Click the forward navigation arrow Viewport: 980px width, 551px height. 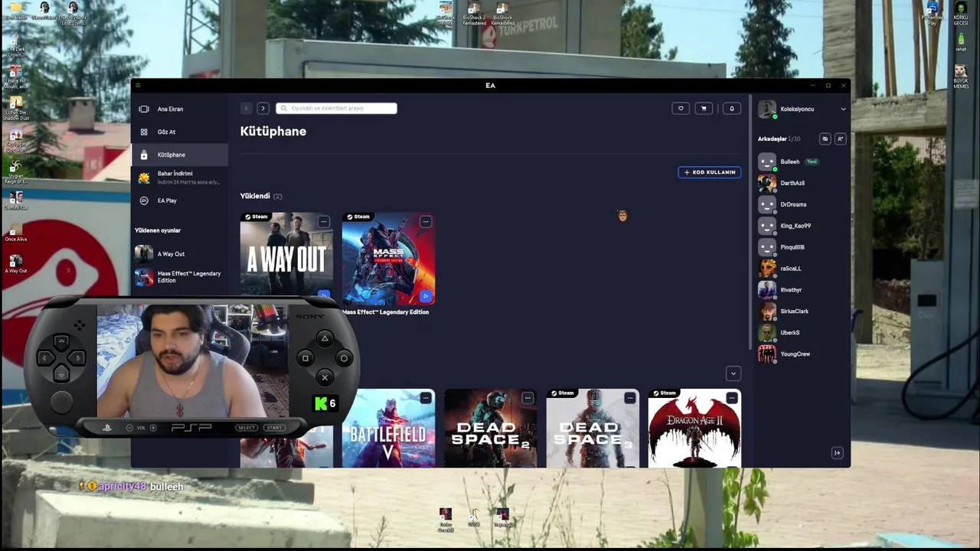coord(263,108)
